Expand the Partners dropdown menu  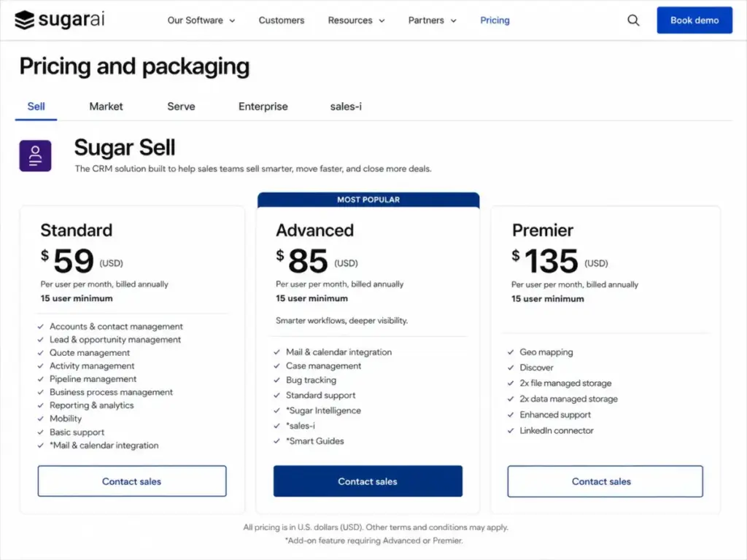[432, 20]
